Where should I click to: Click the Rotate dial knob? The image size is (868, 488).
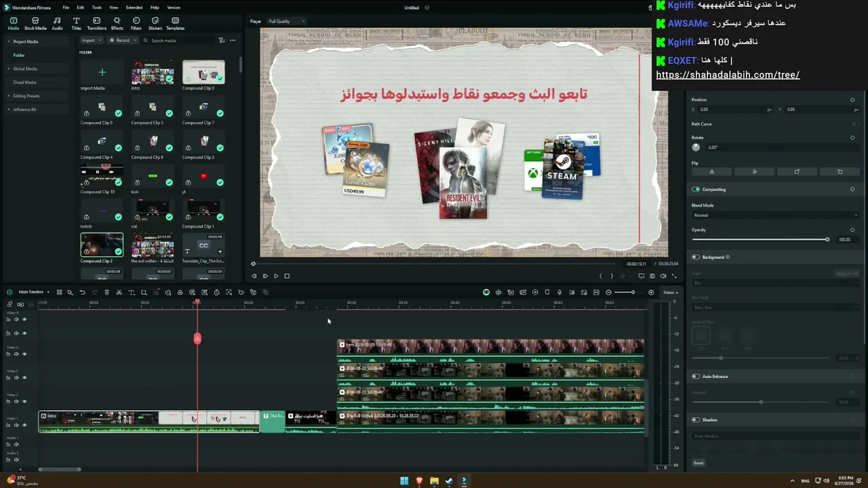pyautogui.click(x=696, y=147)
